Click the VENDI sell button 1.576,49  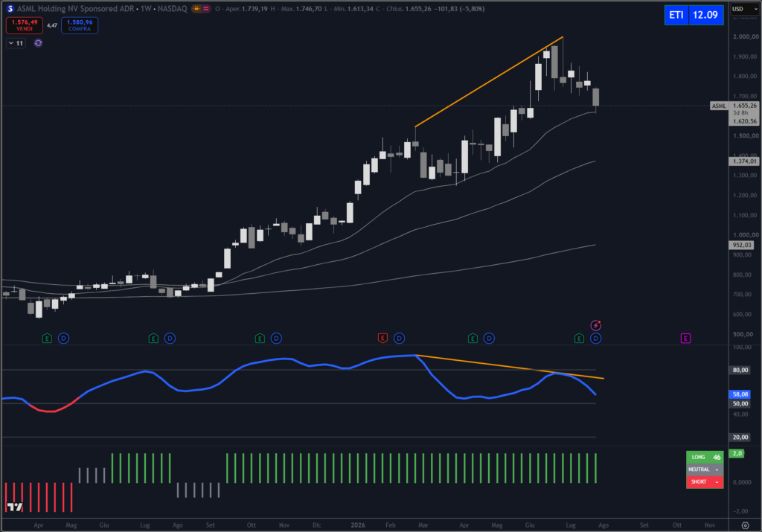pos(25,25)
